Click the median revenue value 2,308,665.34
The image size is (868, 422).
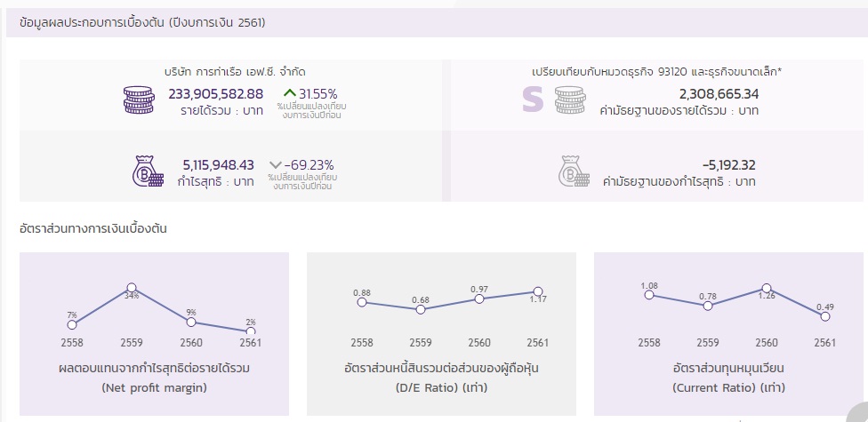pyautogui.click(x=719, y=94)
